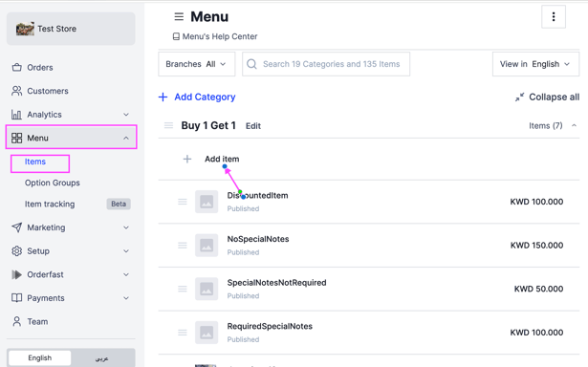Open the DiscountedItem item
The image size is (588, 367).
257,195
